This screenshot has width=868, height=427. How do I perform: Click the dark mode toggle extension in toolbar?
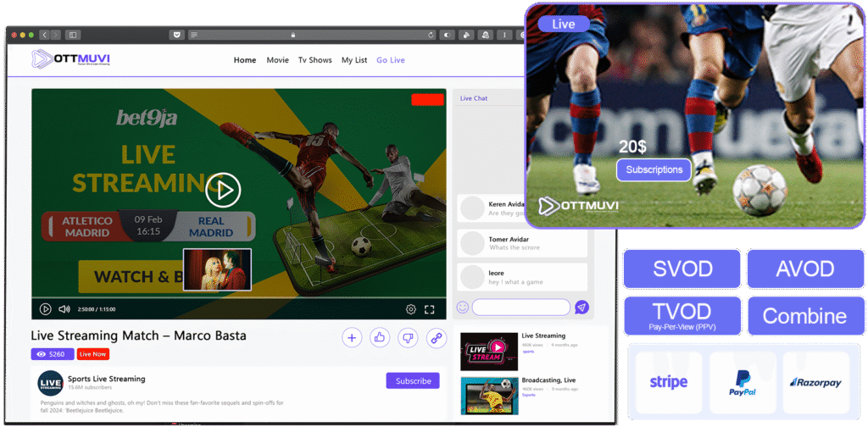click(447, 35)
